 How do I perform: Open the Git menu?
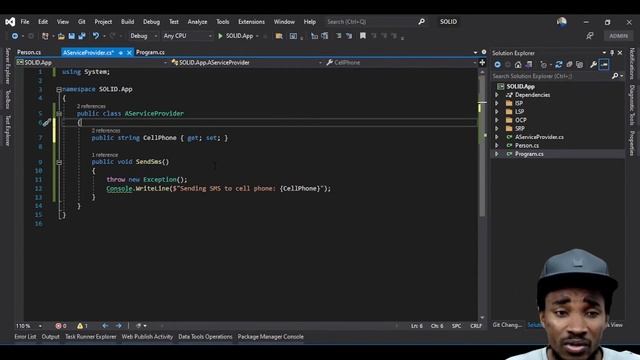click(82, 22)
